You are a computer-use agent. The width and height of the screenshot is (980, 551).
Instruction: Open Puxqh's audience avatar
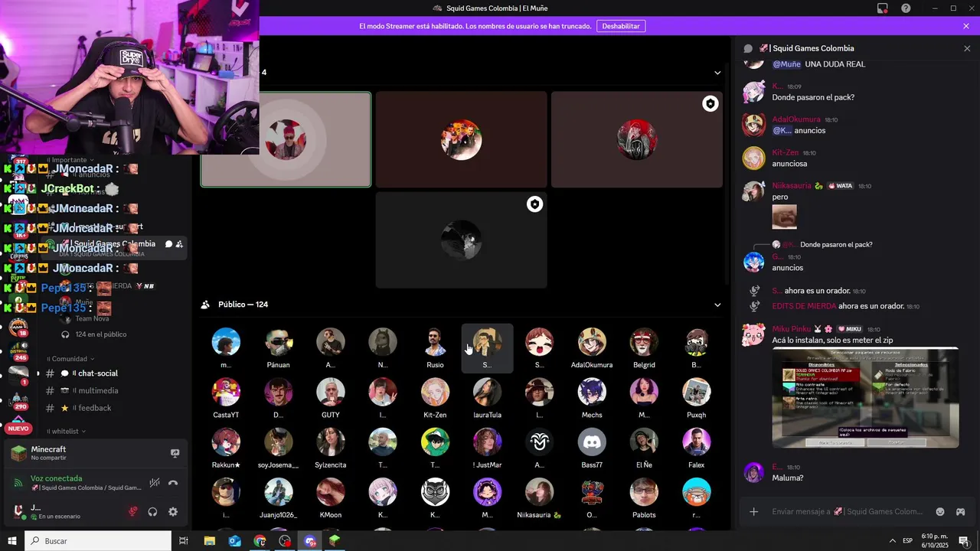point(696,392)
